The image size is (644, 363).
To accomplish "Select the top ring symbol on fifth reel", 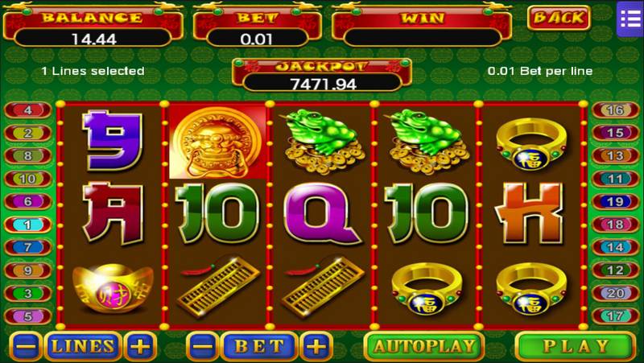I will coord(531,143).
